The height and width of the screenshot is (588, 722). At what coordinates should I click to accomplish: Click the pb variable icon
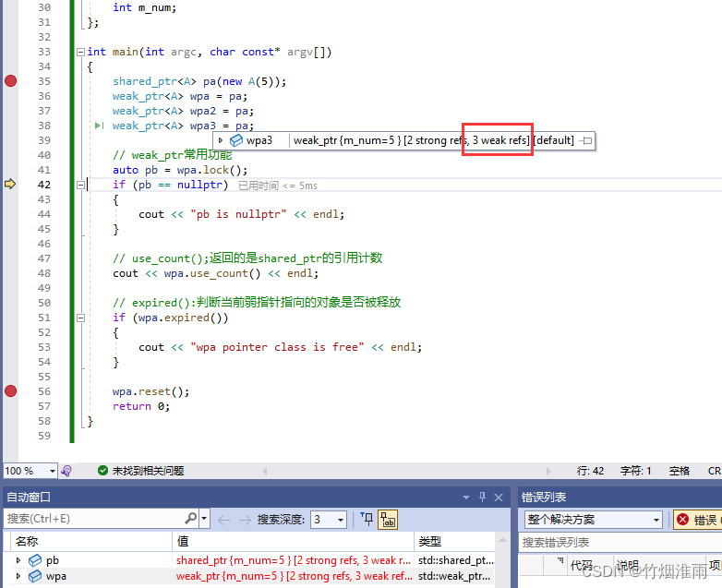click(35, 560)
